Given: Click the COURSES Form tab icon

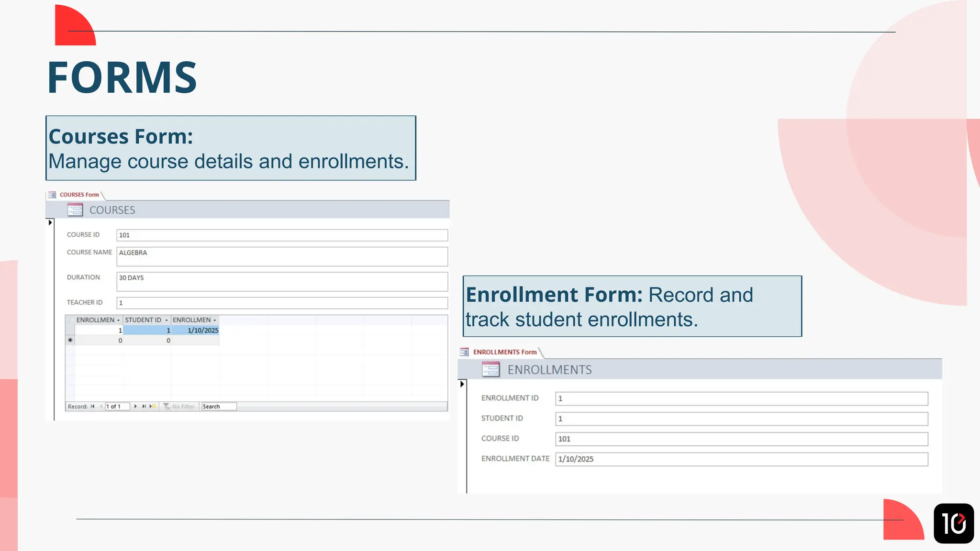Looking at the screenshot, I should click(x=52, y=195).
